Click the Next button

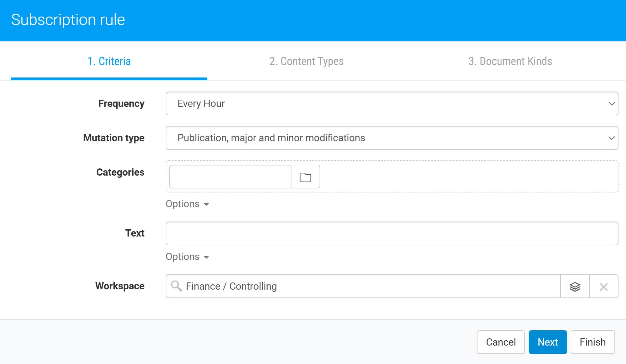pos(548,342)
